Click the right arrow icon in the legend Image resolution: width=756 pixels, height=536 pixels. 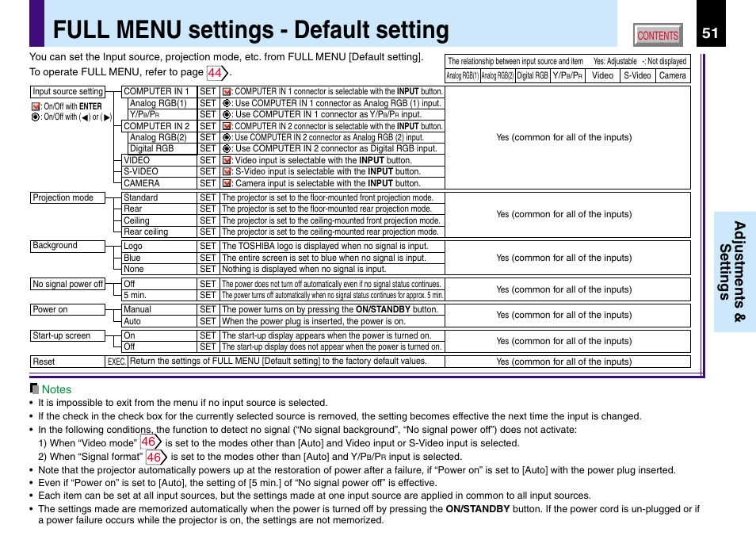(x=106, y=117)
